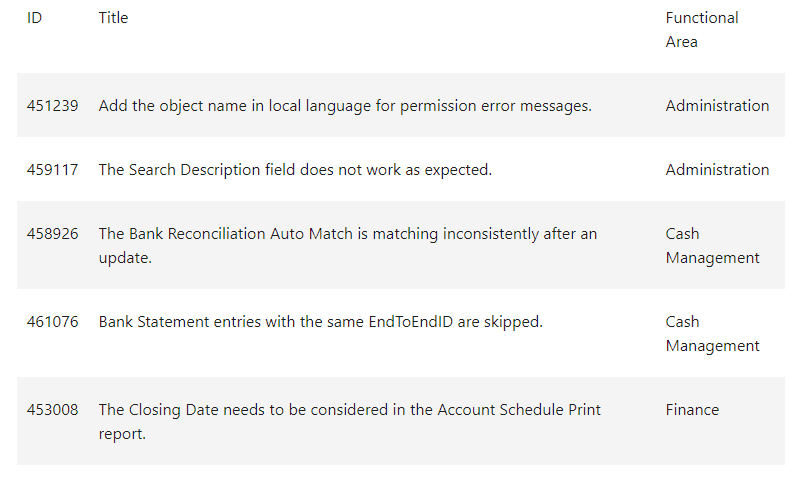Image resolution: width=803 pixels, height=479 pixels.
Task: Select the Title column header
Action: point(113,18)
